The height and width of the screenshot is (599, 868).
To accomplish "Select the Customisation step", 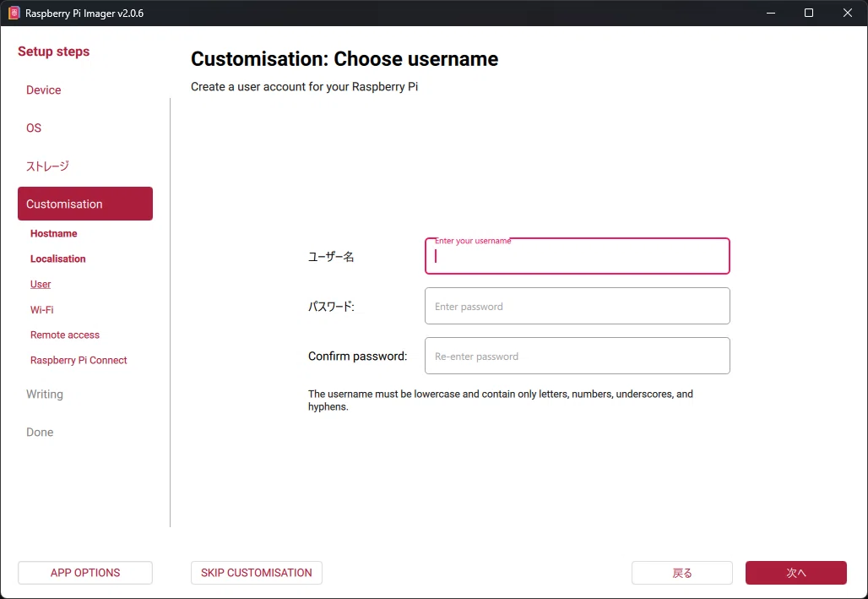I will point(85,204).
